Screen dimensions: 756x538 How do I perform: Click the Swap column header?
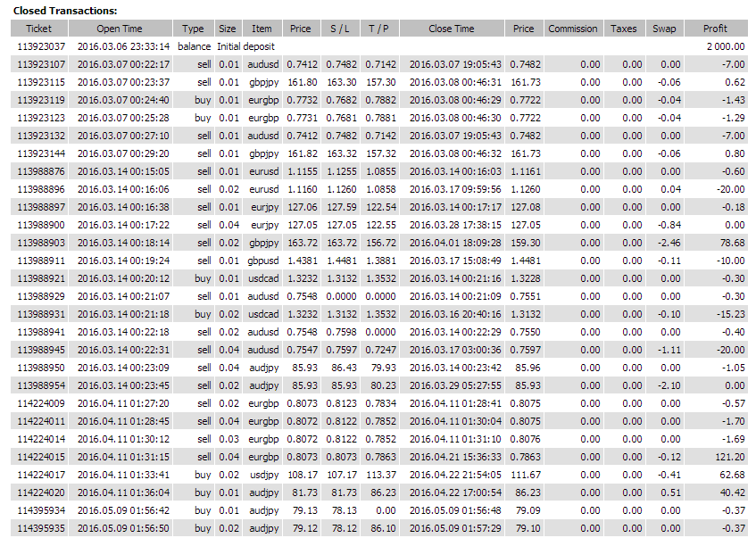[x=664, y=29]
